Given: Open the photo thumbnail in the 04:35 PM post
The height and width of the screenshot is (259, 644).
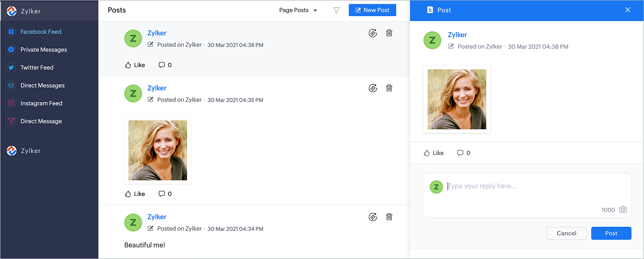Looking at the screenshot, I should [158, 150].
